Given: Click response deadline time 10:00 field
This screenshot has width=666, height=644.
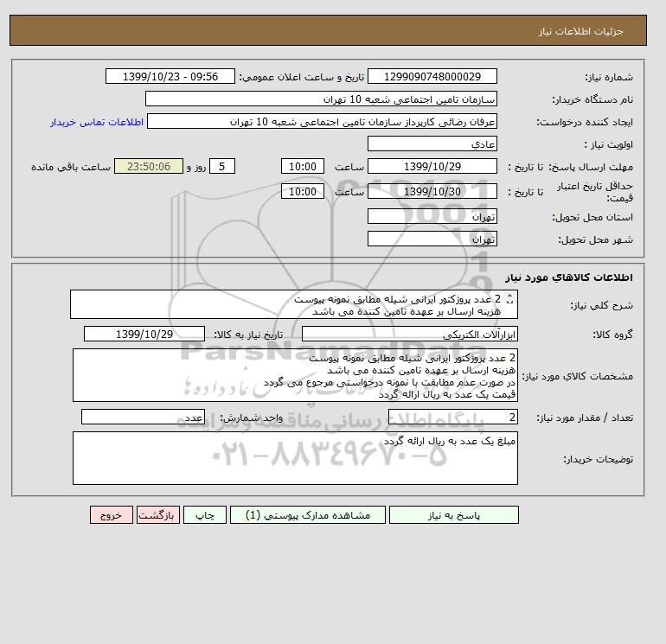Looking at the screenshot, I should click(x=303, y=167).
